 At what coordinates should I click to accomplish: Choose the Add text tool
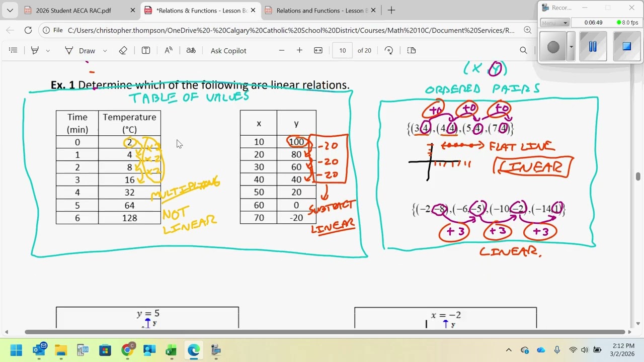click(x=146, y=50)
